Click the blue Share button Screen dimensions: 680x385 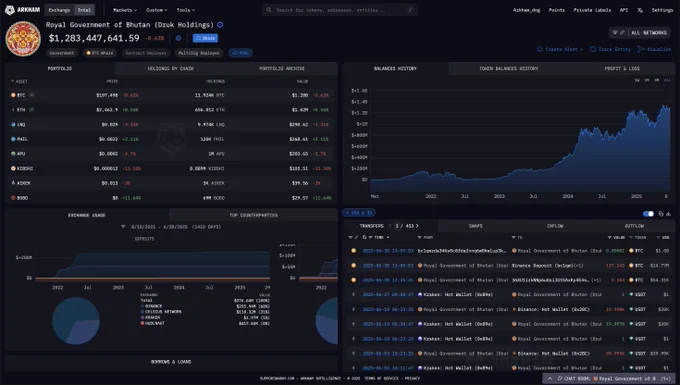pos(205,38)
